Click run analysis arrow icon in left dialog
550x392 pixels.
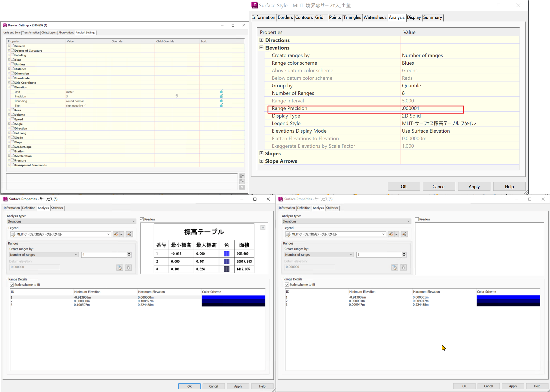click(128, 267)
